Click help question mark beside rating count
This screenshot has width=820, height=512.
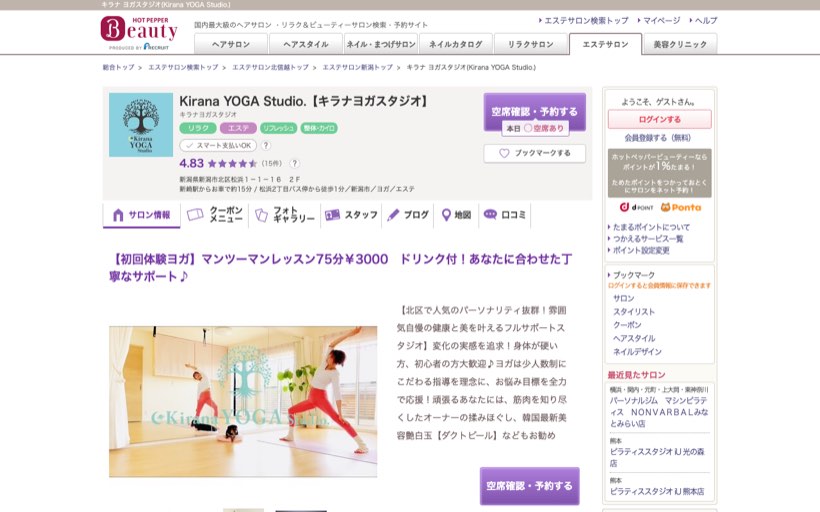[x=294, y=163]
